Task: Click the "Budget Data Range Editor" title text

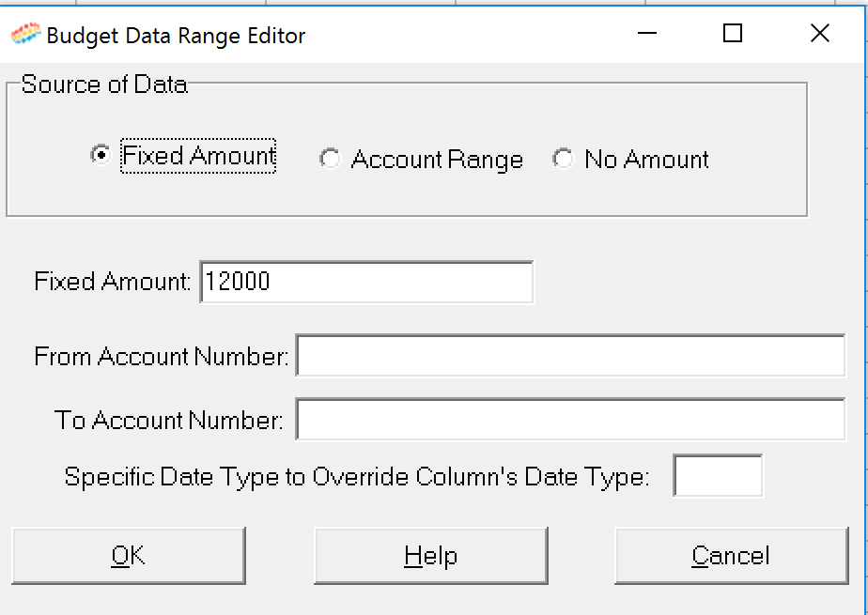Action: [x=176, y=36]
